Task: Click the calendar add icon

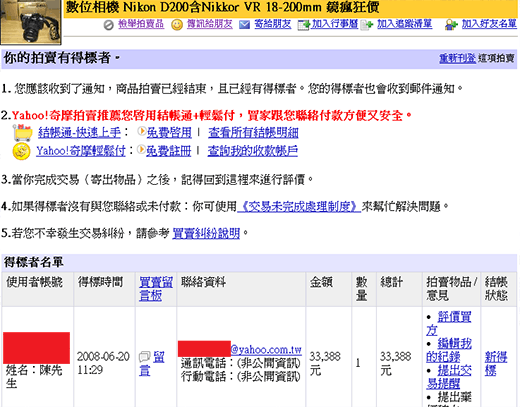Action: 304,25
